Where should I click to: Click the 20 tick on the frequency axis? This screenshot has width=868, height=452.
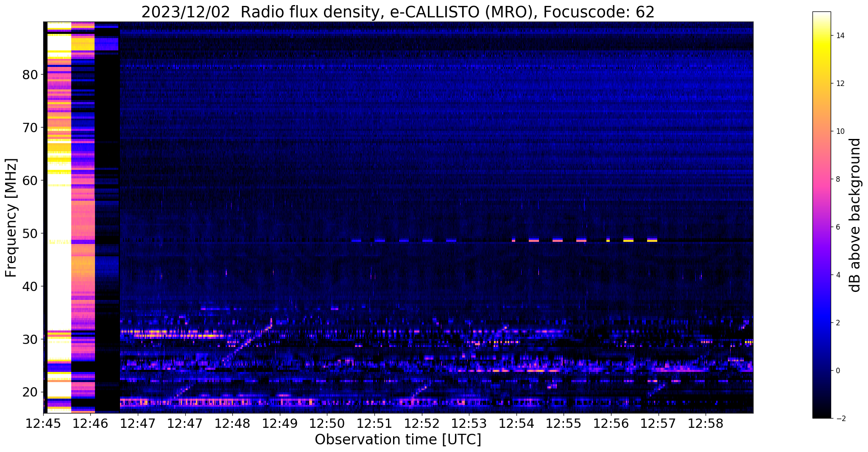click(x=31, y=392)
